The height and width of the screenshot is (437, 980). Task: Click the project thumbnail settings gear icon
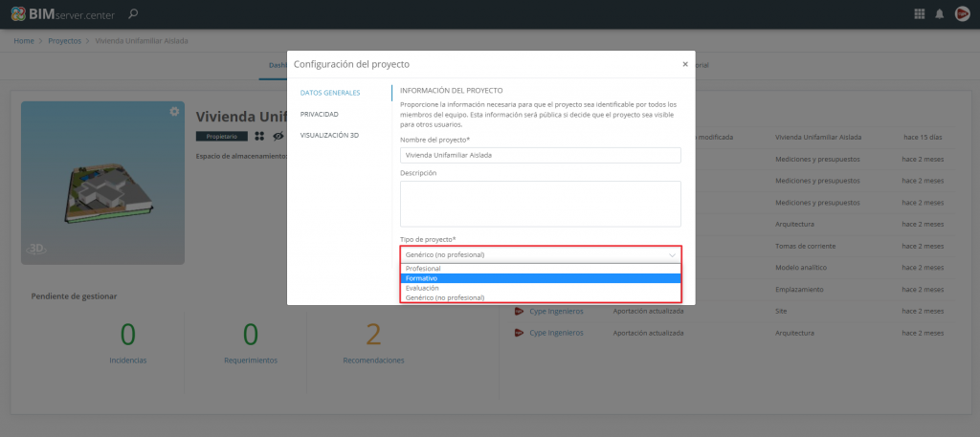[174, 112]
